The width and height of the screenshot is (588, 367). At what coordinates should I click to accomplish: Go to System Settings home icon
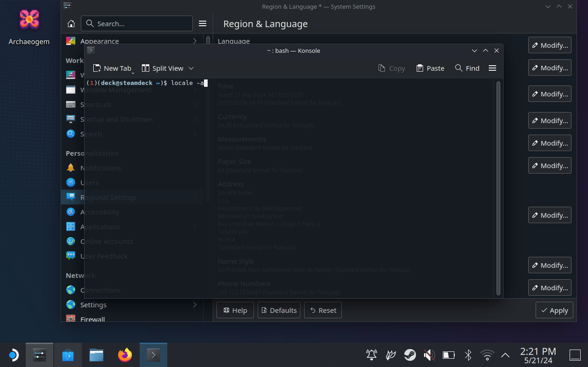[71, 23]
